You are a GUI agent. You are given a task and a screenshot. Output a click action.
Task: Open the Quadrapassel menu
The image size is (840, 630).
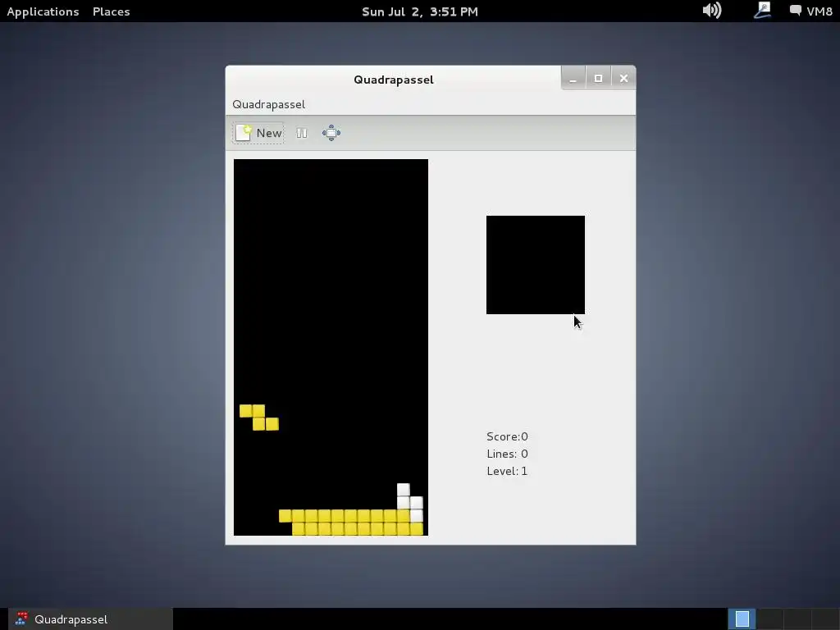[x=268, y=104]
